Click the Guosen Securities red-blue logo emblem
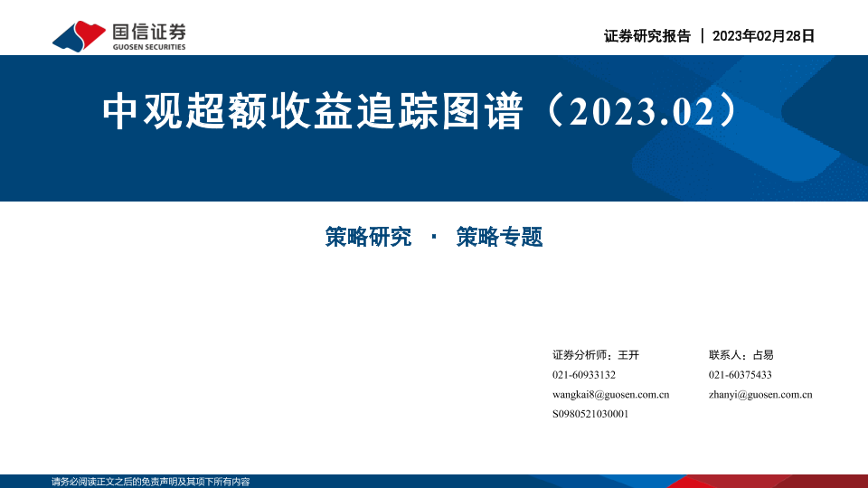Screen dimensions: 868x488 (80, 36)
